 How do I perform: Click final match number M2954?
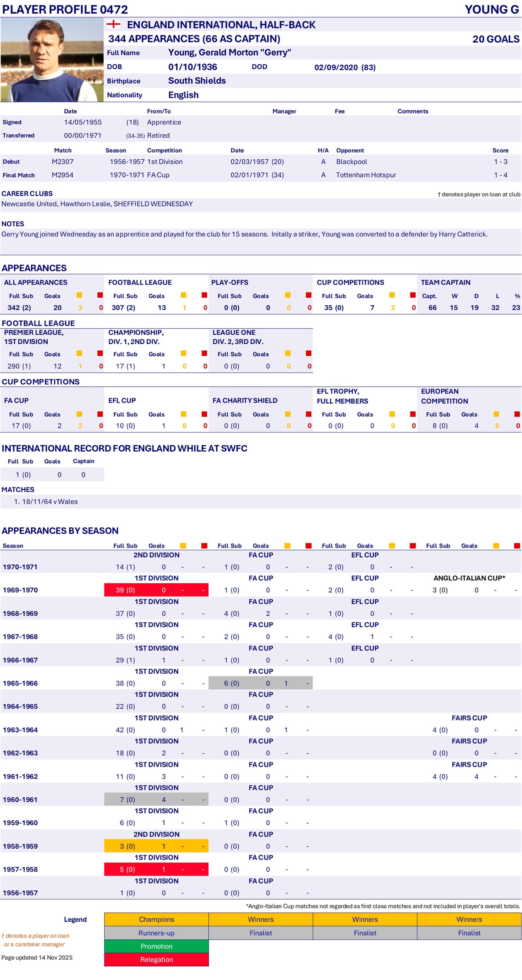(x=63, y=175)
